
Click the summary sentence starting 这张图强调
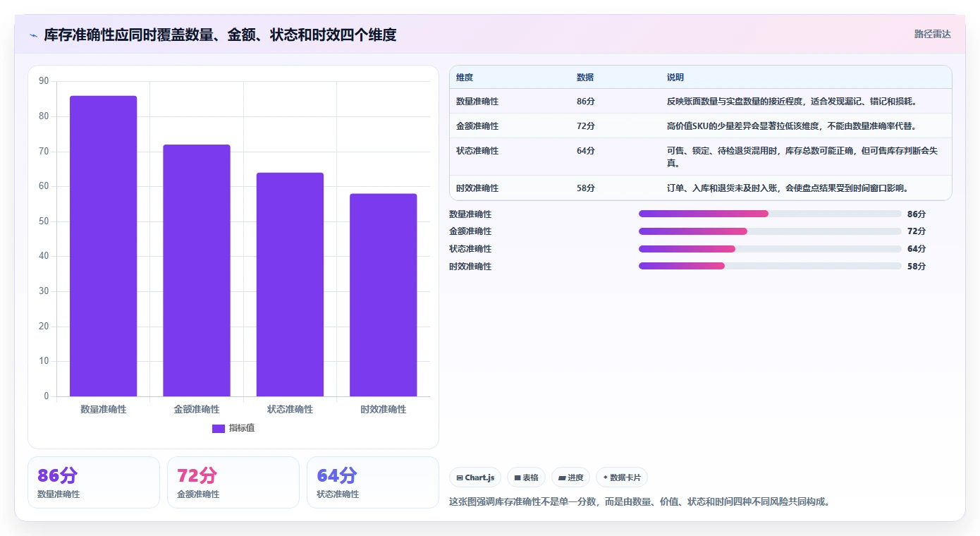click(639, 502)
